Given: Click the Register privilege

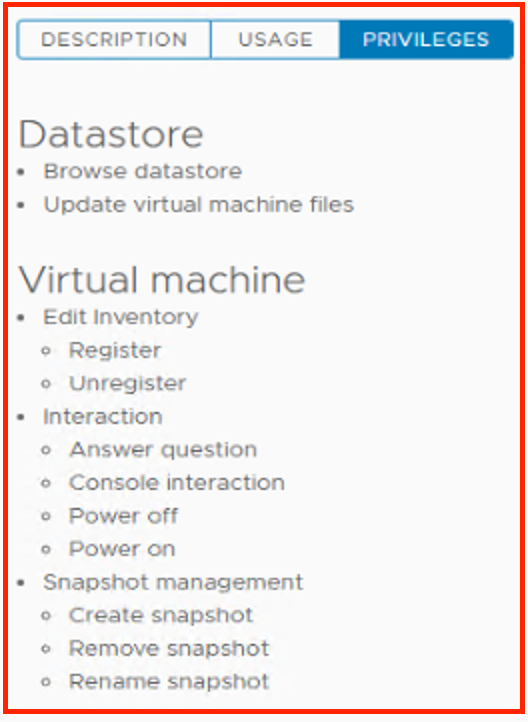Looking at the screenshot, I should [x=115, y=350].
